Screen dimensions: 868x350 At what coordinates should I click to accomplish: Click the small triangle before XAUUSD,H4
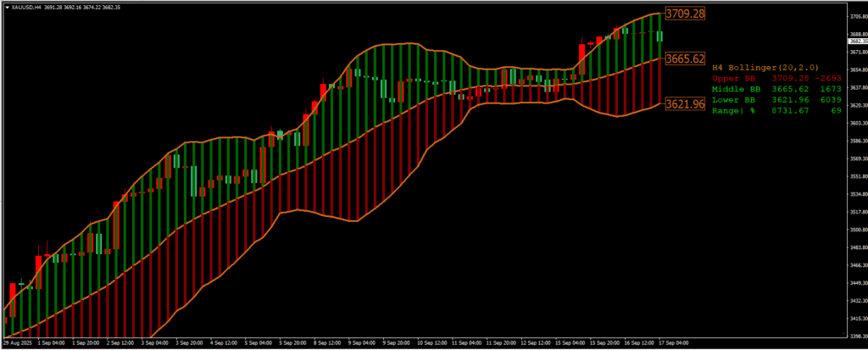(7, 8)
